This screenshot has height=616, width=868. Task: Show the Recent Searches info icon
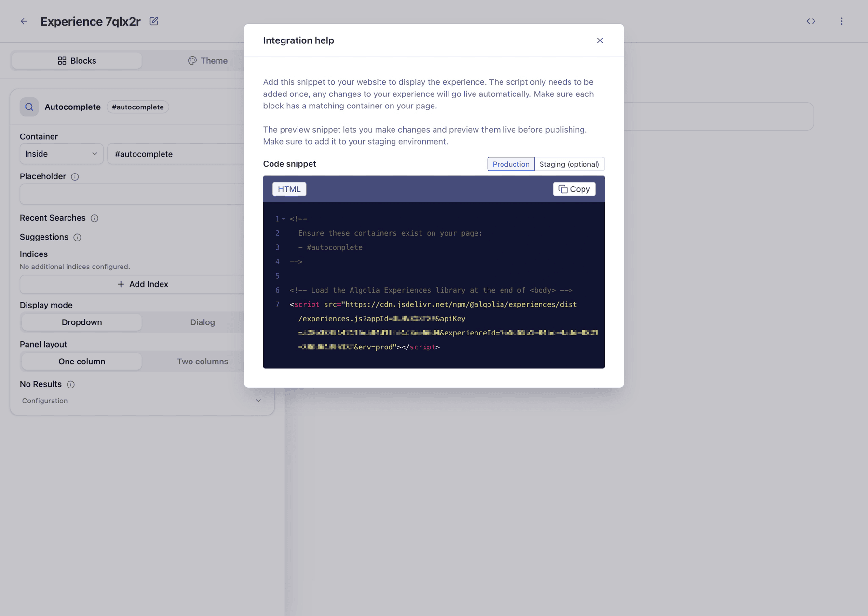point(95,218)
